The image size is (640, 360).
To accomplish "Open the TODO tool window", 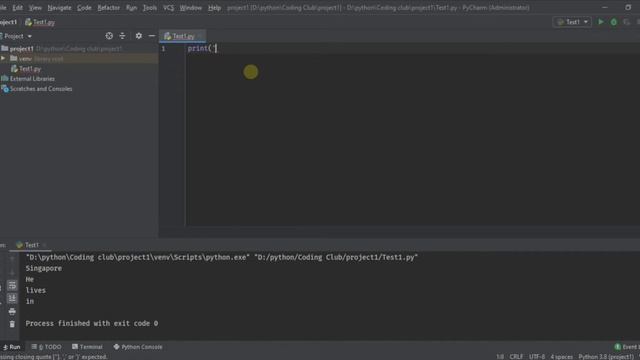I will pyautogui.click(x=47, y=347).
